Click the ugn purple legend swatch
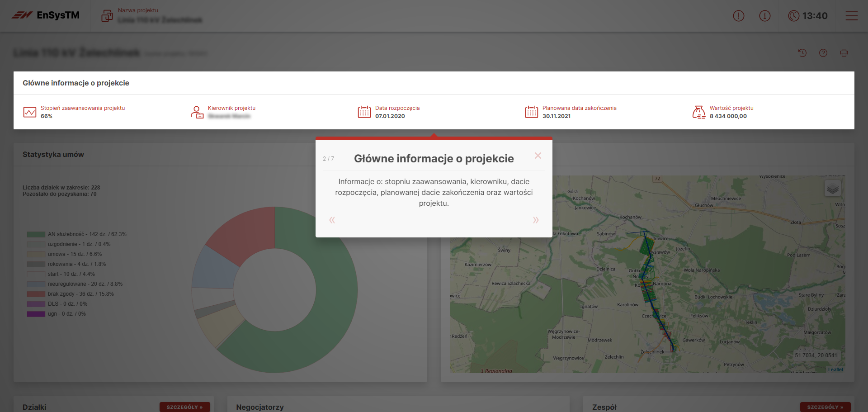This screenshot has width=868, height=412. pos(36,314)
